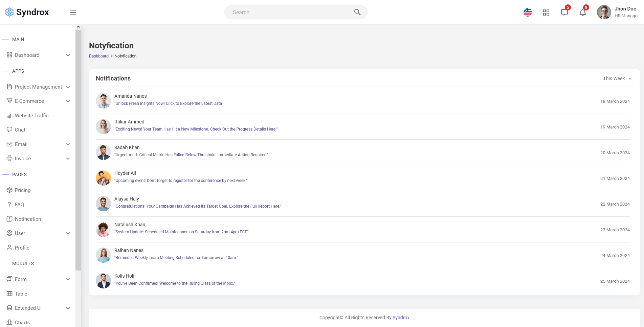Expand the Invoice submenu chevron
The image size is (644, 327).
pos(68,159)
